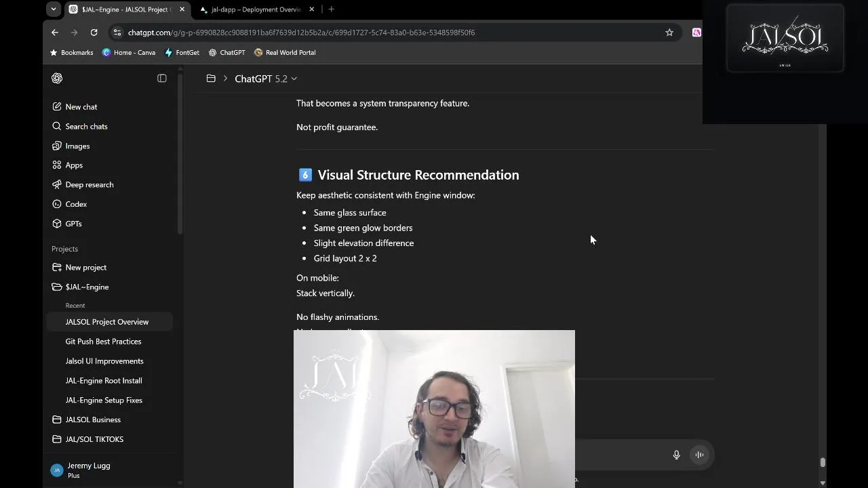Open Search chats

tap(86, 127)
